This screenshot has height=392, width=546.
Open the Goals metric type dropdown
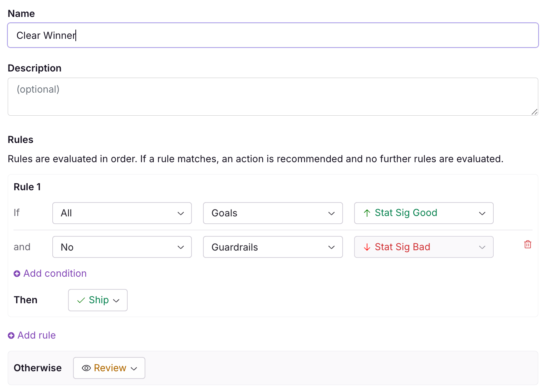coord(273,213)
